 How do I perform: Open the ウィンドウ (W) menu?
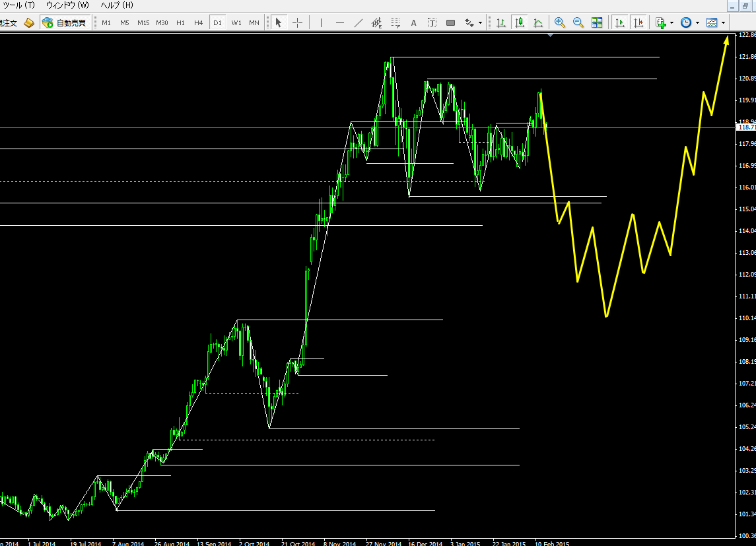click(x=67, y=5)
